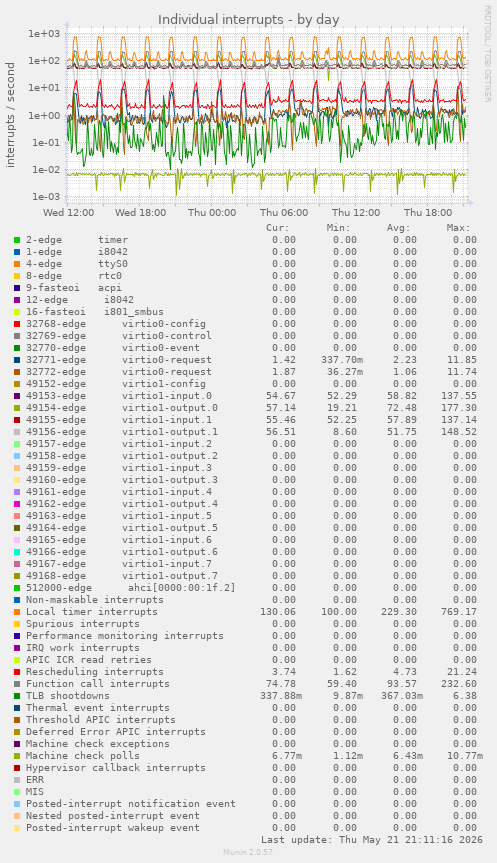Click the swatch beside 49154-edge virtio1-output.0
Screen dimensions: 497x863
click(17, 408)
